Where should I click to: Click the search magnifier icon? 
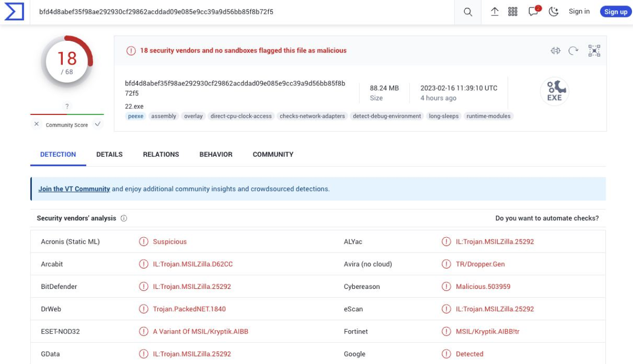click(x=468, y=12)
